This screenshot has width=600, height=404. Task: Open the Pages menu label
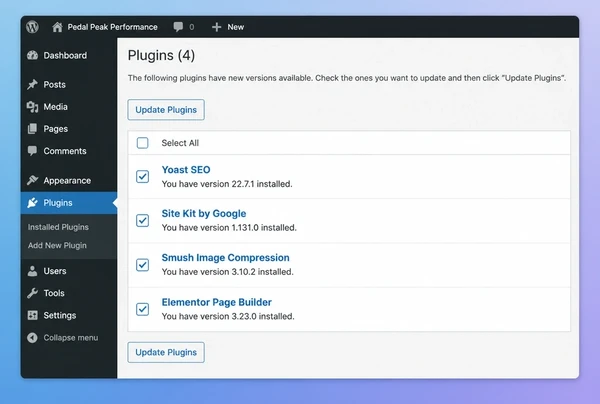tap(55, 129)
